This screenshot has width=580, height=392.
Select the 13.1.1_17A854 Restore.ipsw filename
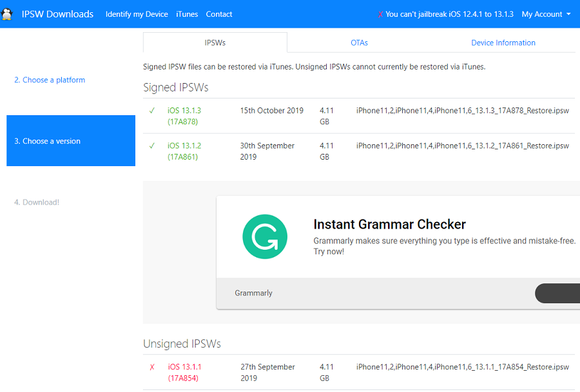462,367
